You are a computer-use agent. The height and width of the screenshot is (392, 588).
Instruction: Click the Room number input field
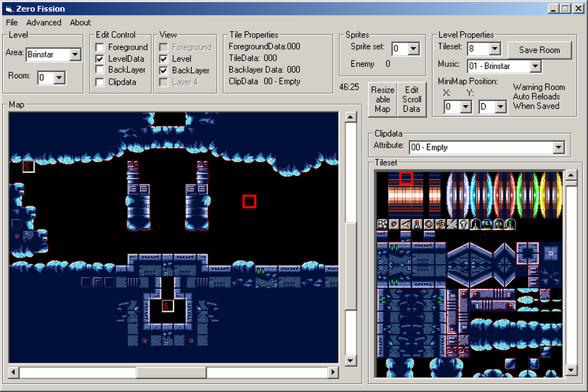(x=46, y=78)
